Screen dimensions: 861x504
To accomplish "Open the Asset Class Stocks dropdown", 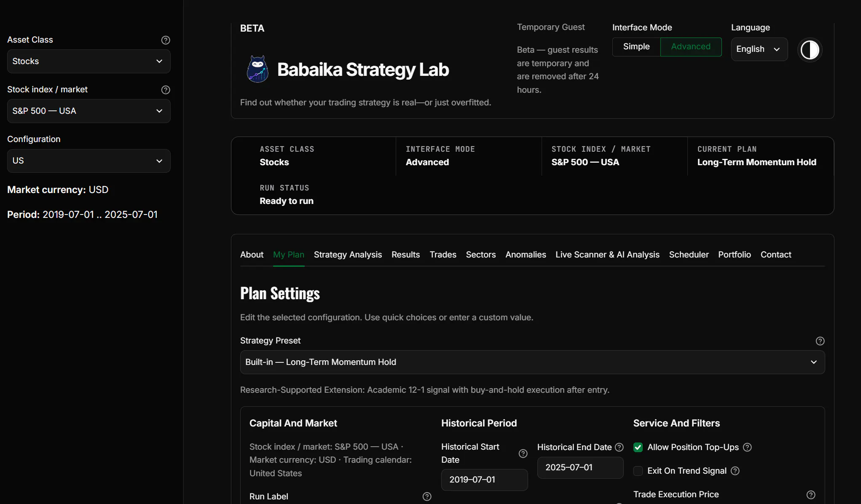I will click(89, 62).
